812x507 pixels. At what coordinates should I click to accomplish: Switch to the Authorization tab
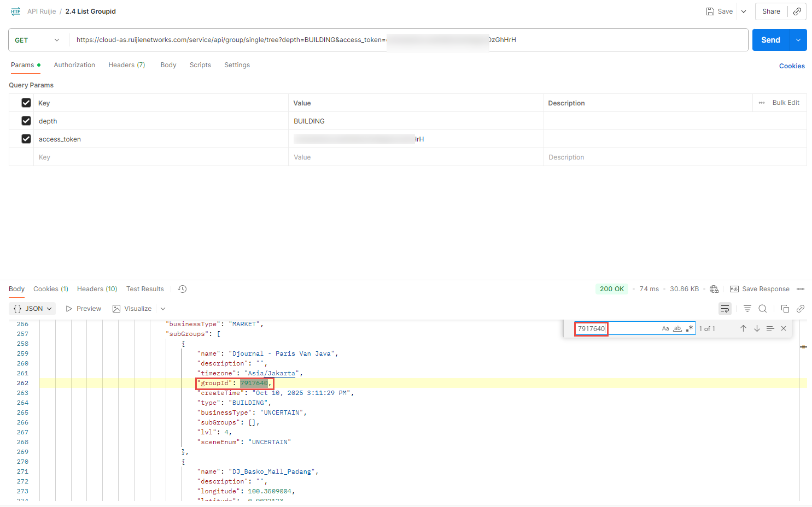tap(74, 65)
